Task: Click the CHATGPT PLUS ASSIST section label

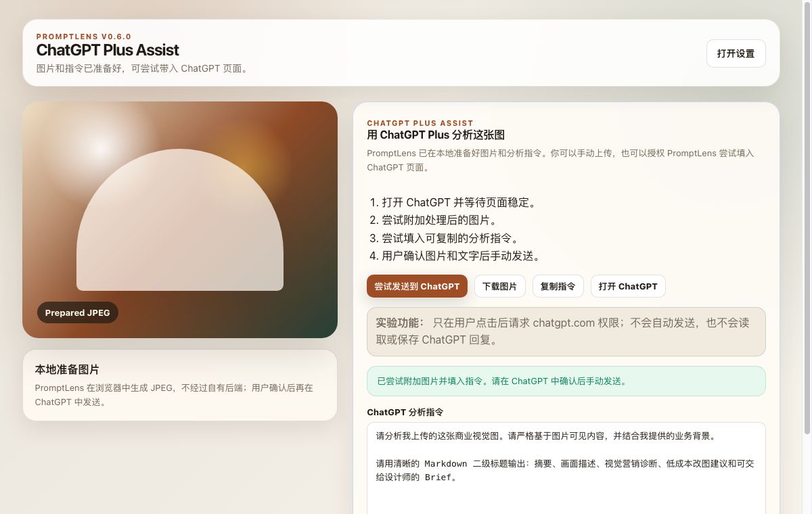Action: point(420,123)
